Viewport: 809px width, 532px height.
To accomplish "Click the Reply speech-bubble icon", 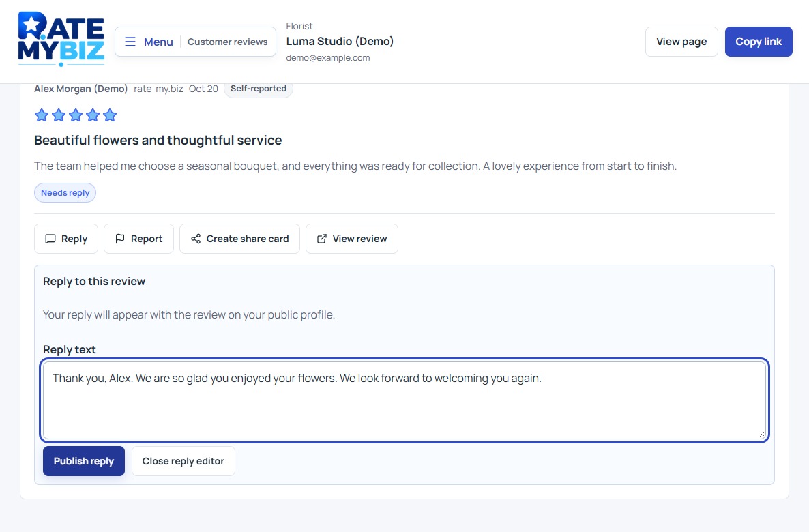I will [50, 239].
